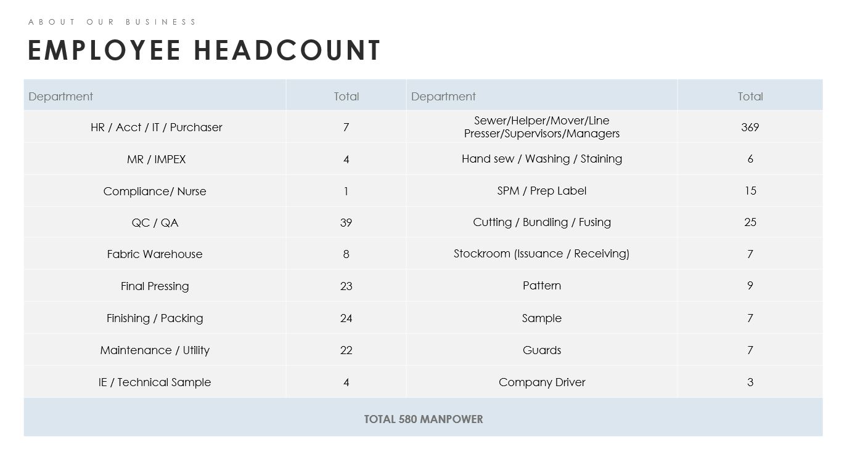
Task: Select the ABOUT OUR BUSINESS subtitle text
Action: (112, 22)
